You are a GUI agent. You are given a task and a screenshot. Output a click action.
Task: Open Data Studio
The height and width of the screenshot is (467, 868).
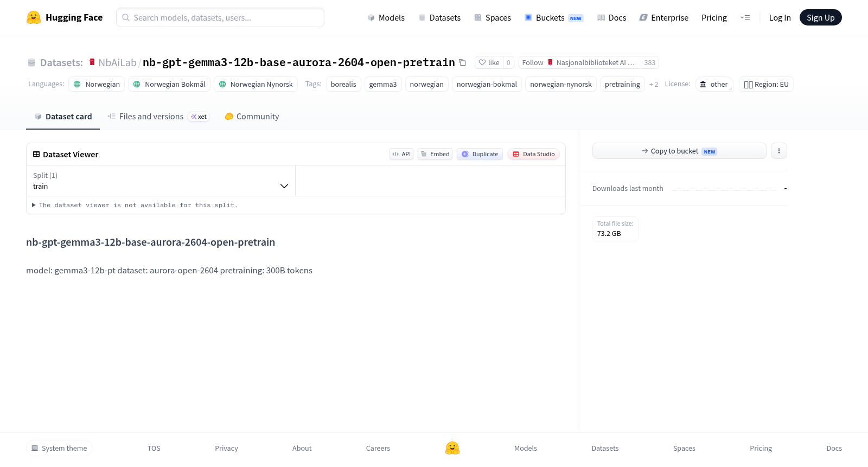[x=533, y=154]
